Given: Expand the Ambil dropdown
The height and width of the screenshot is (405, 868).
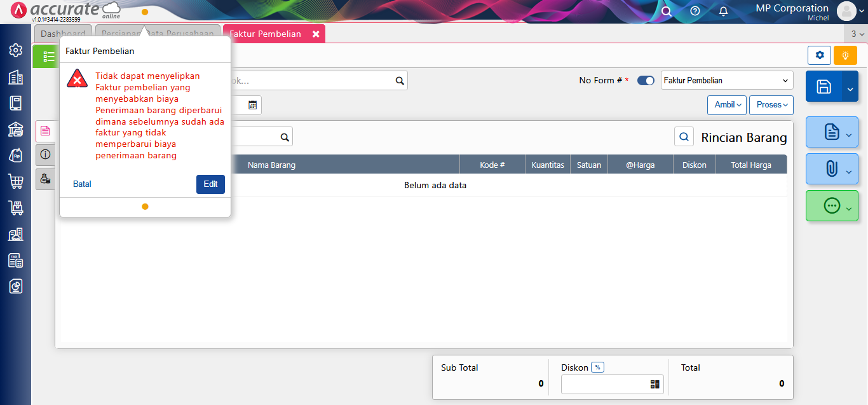Looking at the screenshot, I should coord(728,105).
